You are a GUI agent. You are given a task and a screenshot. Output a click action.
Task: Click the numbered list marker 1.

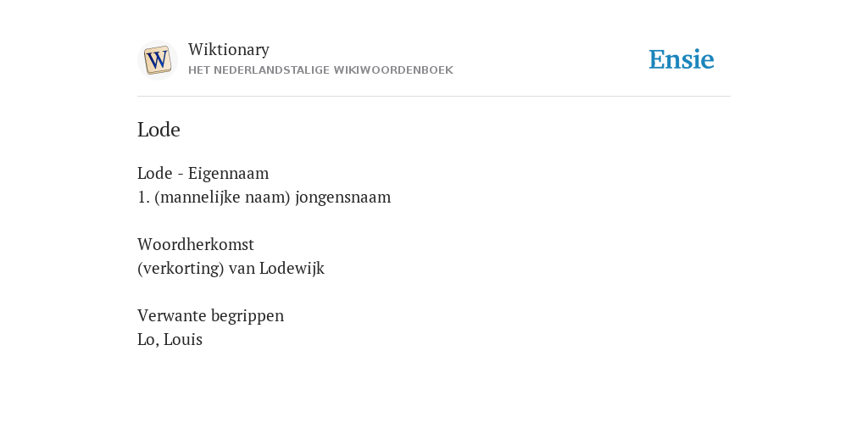click(143, 198)
